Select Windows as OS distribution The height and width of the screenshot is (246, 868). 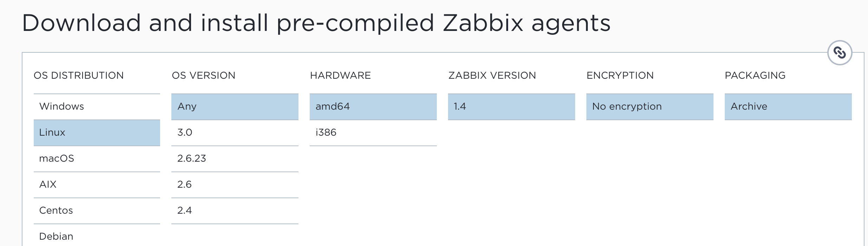click(x=97, y=106)
